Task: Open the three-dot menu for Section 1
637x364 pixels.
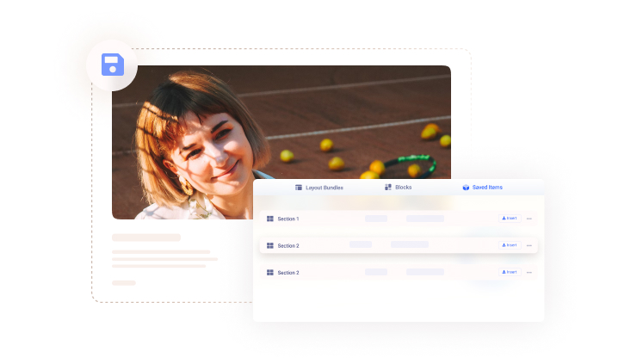Action: (529, 219)
